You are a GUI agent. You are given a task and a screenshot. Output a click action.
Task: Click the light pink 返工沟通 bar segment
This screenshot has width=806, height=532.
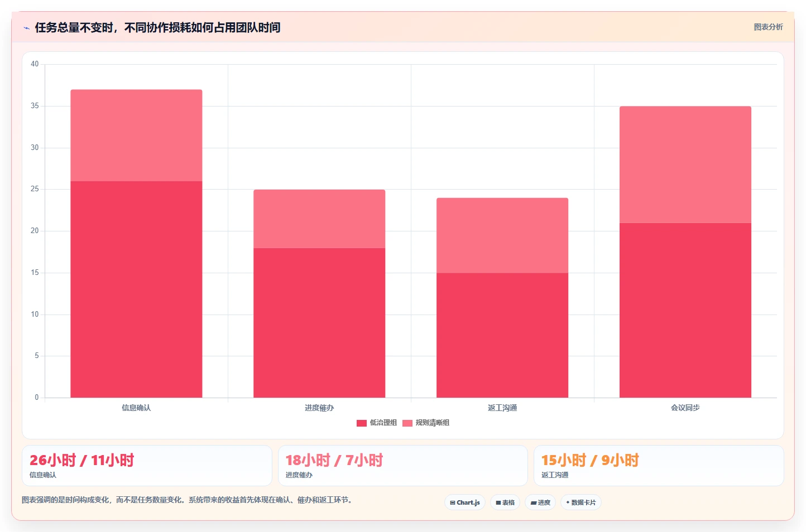502,235
